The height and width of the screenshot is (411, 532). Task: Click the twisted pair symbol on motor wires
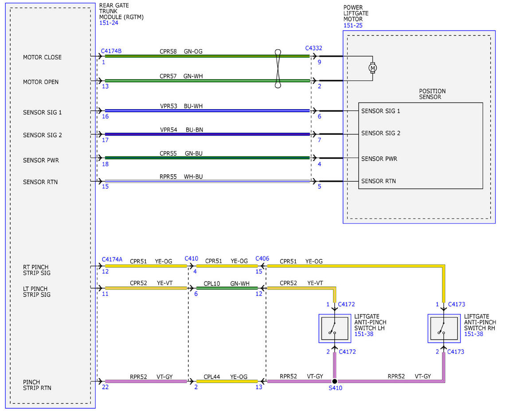278,69
